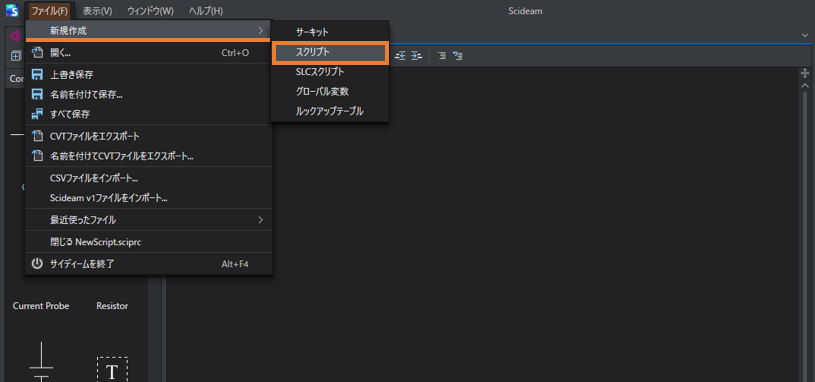Viewport: 815px width, 382px height.
Task: Choose 上書き保存 from the File menu
Action: pos(149,74)
